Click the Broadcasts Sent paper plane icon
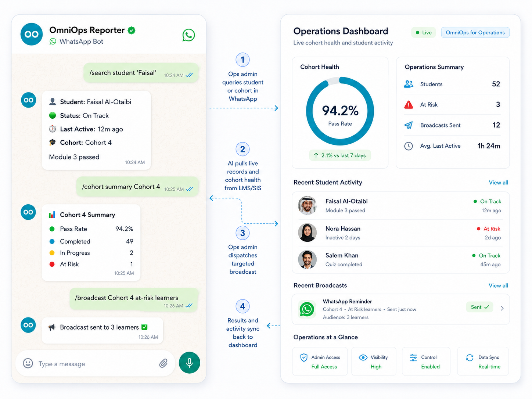 pos(409,125)
